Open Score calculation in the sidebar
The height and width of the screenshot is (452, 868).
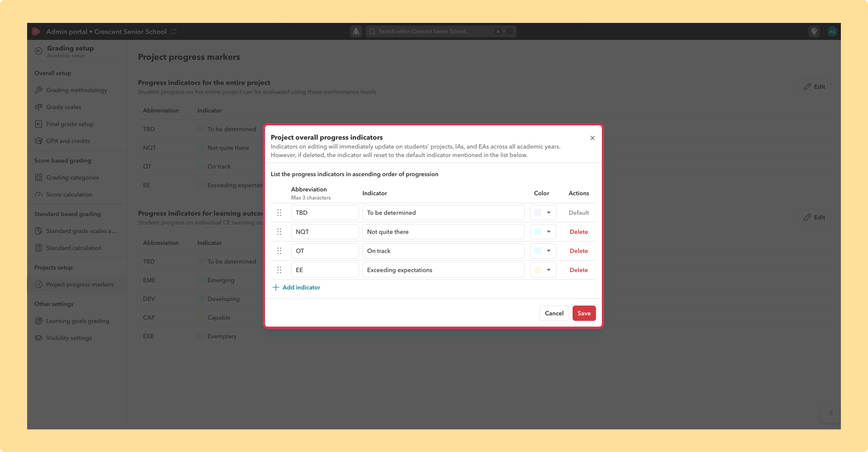click(x=77, y=194)
